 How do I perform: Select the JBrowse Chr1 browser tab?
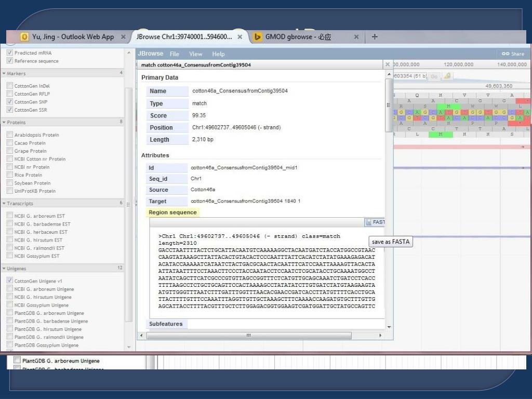point(187,37)
